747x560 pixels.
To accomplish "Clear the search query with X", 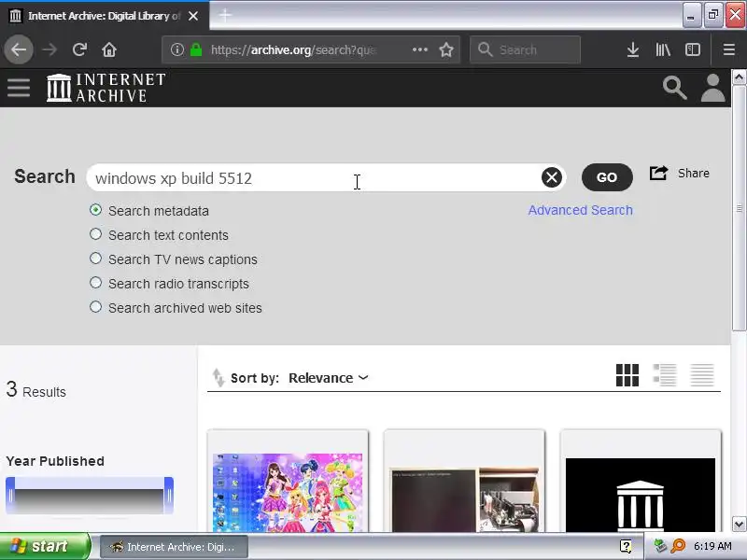I will point(552,177).
